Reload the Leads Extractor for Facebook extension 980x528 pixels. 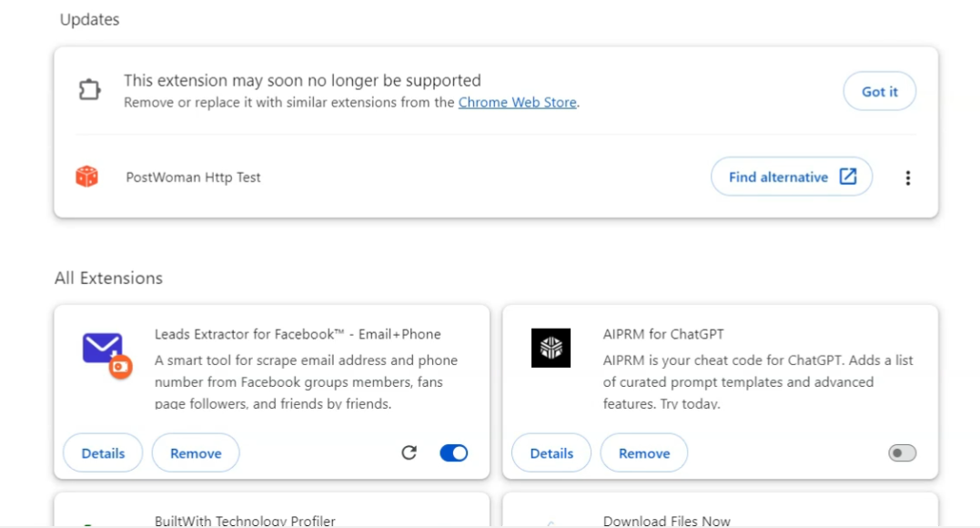tap(409, 452)
